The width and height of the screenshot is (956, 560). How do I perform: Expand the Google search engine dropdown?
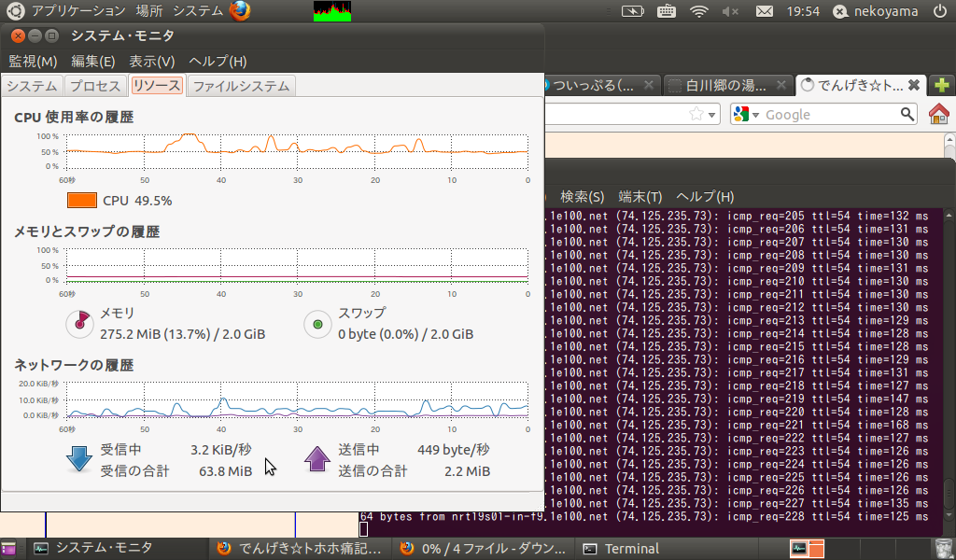748,114
